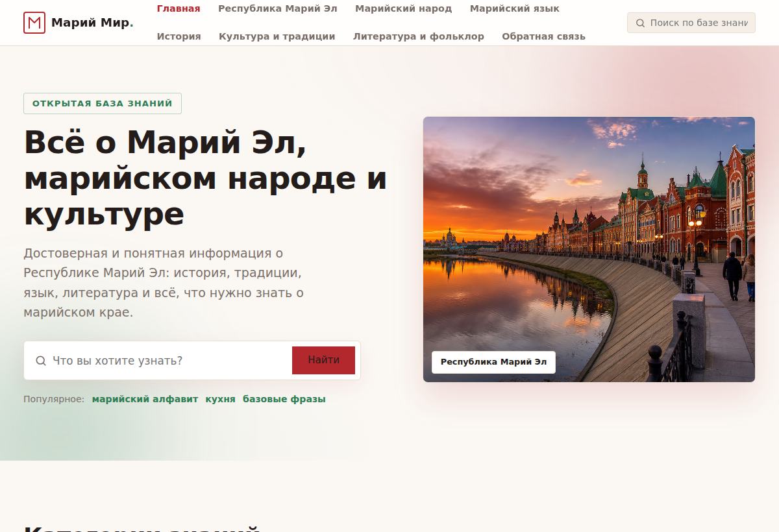
Task: Open Марийский язык in navigation
Action: 515,8
